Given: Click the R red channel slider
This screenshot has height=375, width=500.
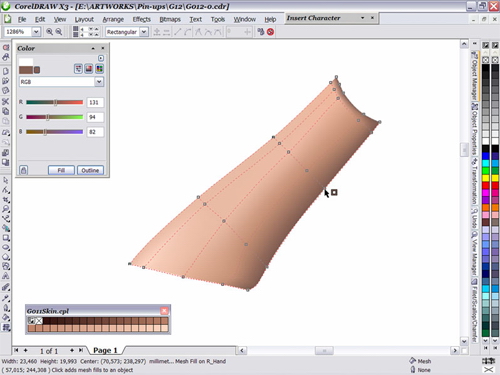Looking at the screenshot, I should (55, 102).
